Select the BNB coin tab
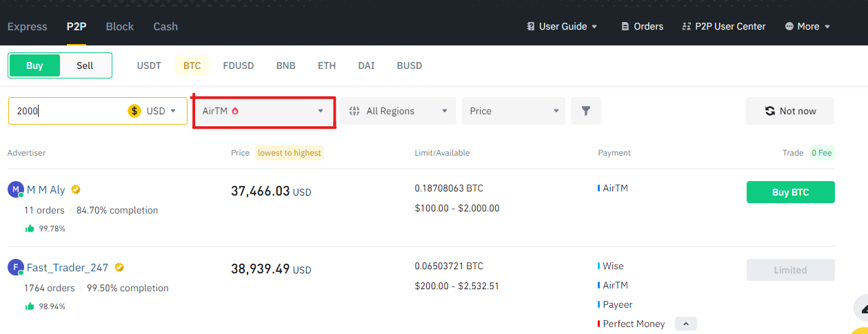Screen dimensions: 868x334 (286, 65)
